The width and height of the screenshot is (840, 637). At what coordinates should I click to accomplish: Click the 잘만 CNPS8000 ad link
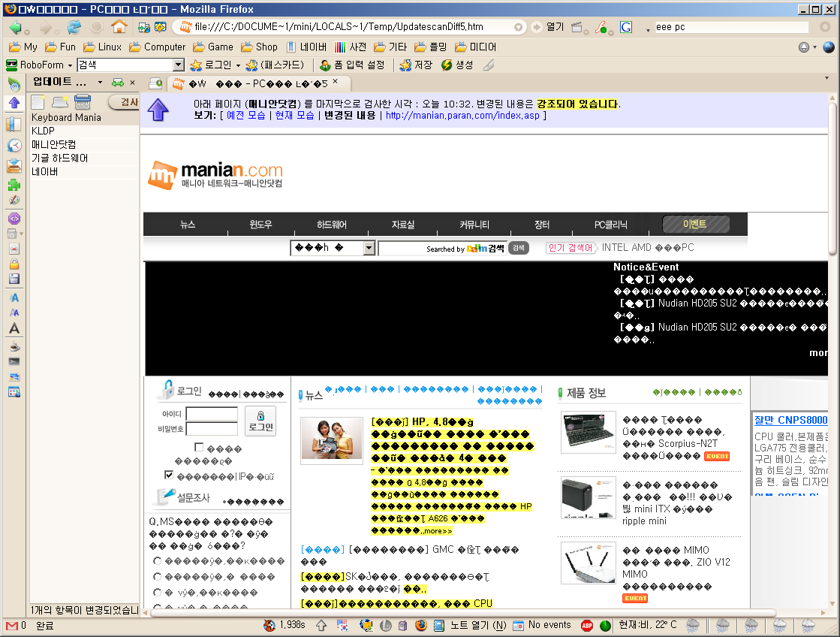pos(790,421)
